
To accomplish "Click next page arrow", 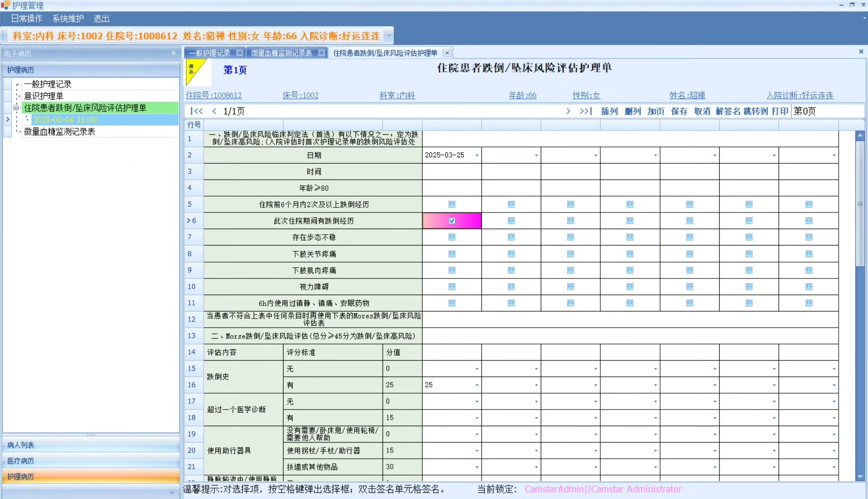I will pos(568,111).
